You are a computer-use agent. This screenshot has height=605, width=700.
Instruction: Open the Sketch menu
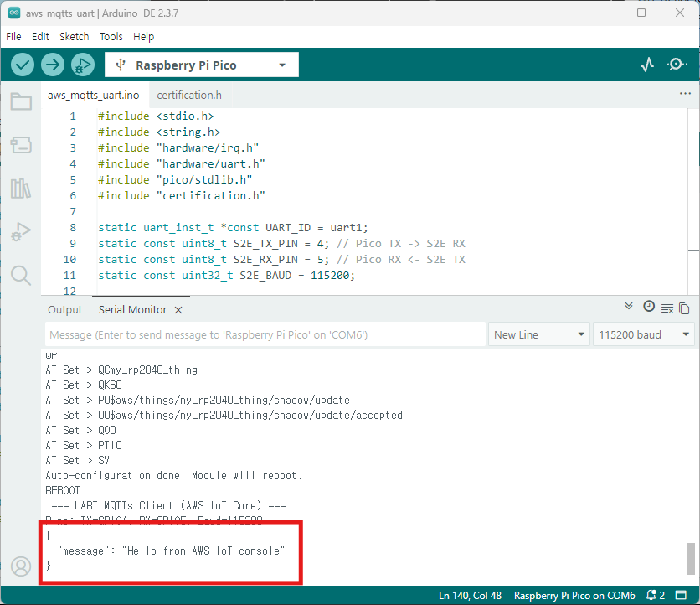74,37
